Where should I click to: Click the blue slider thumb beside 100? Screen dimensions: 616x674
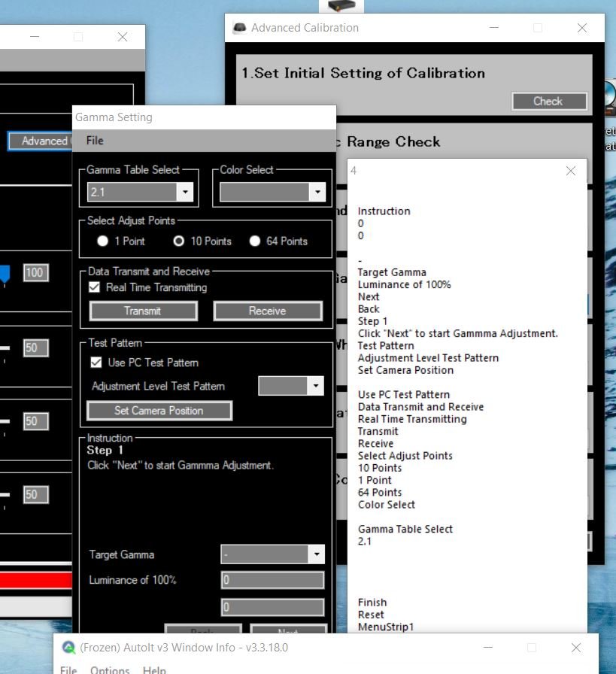[5, 273]
